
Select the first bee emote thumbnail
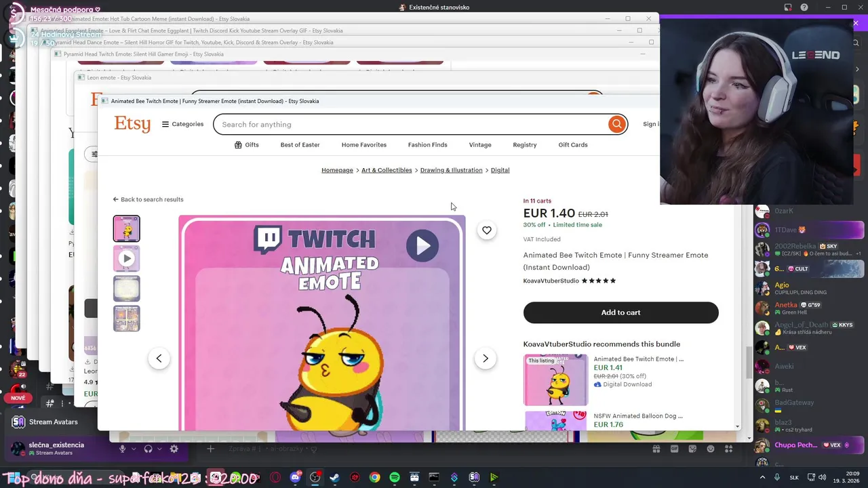126,228
